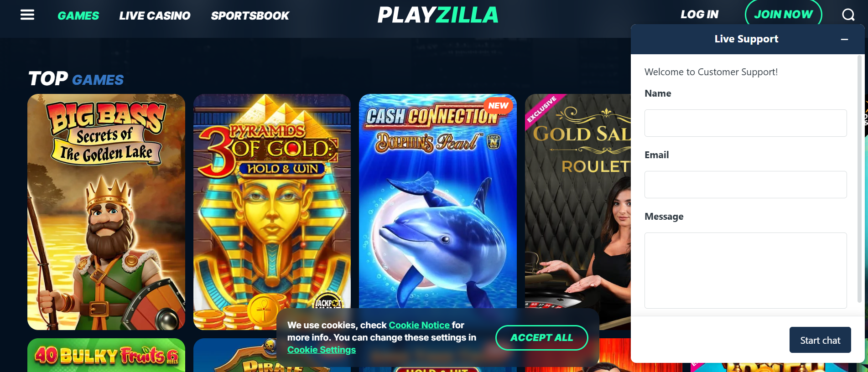
Task: Open the Games menu item
Action: click(78, 15)
